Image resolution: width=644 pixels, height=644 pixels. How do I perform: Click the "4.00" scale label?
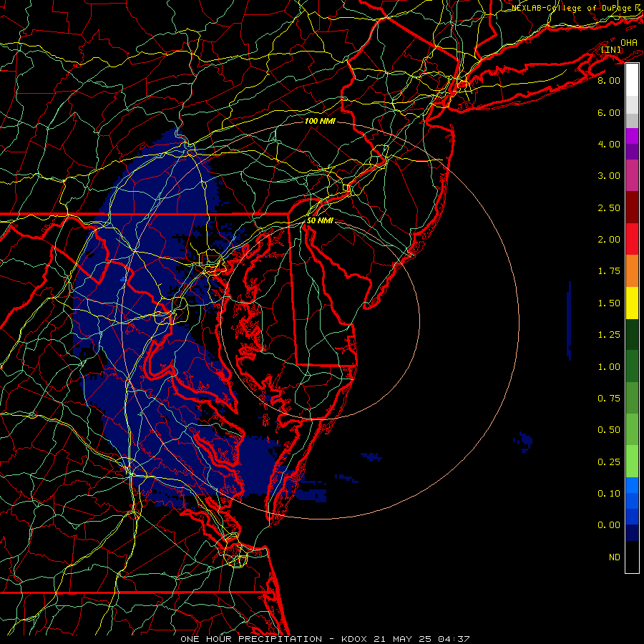(x=609, y=144)
